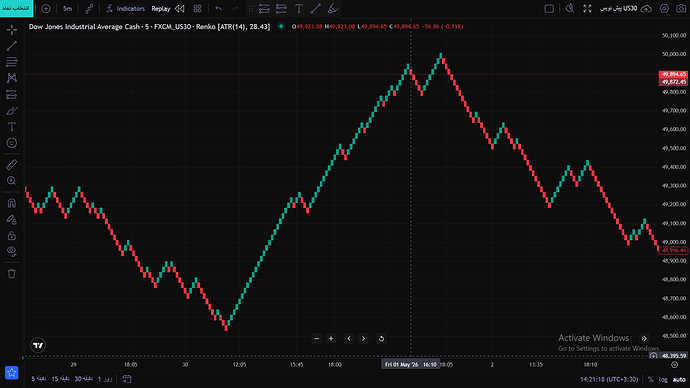Open the US30 saved layout name dropdown
Screen dimensions: 690x388
619,9
